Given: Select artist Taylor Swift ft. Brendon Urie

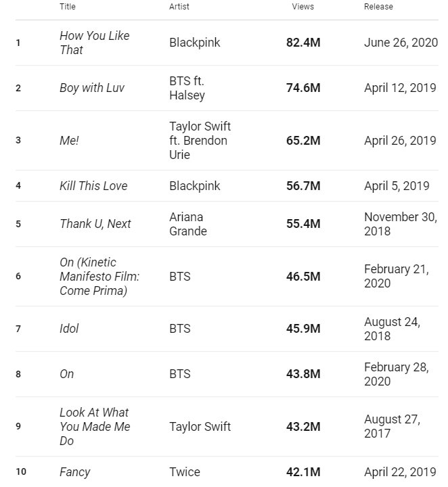Looking at the screenshot, I should coord(200,141).
